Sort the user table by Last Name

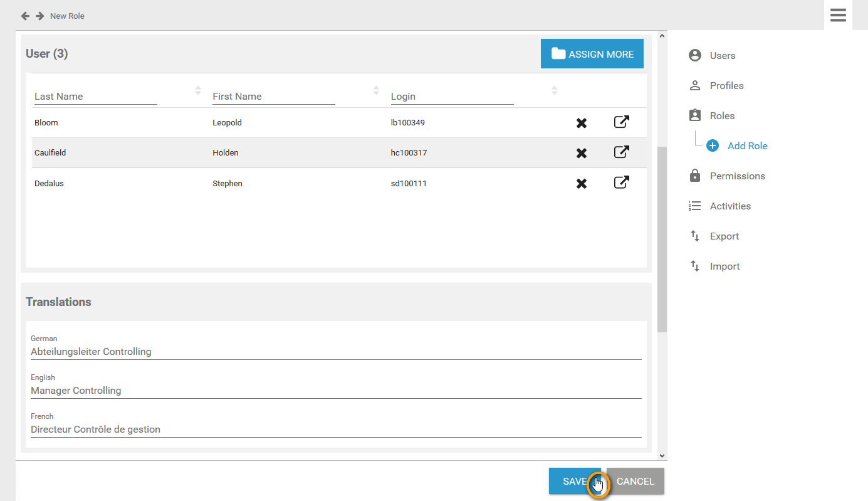click(198, 90)
